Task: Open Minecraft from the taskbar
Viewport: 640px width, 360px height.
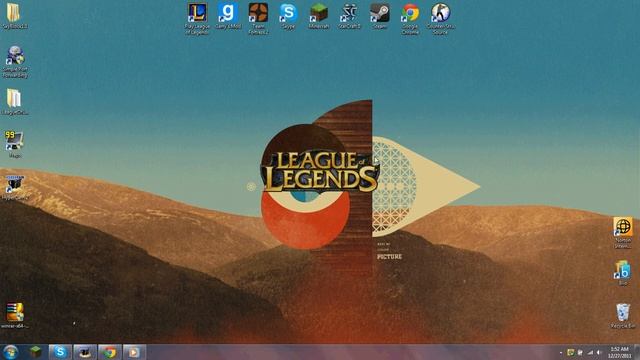Action: (x=36, y=352)
